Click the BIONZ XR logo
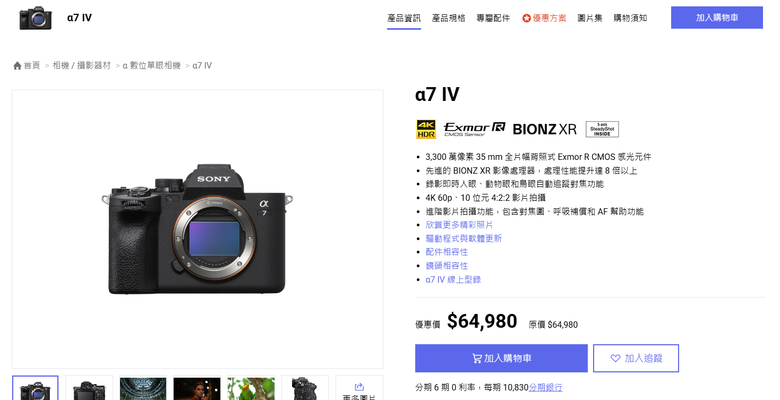The width and height of the screenshot is (780, 400). pos(544,129)
